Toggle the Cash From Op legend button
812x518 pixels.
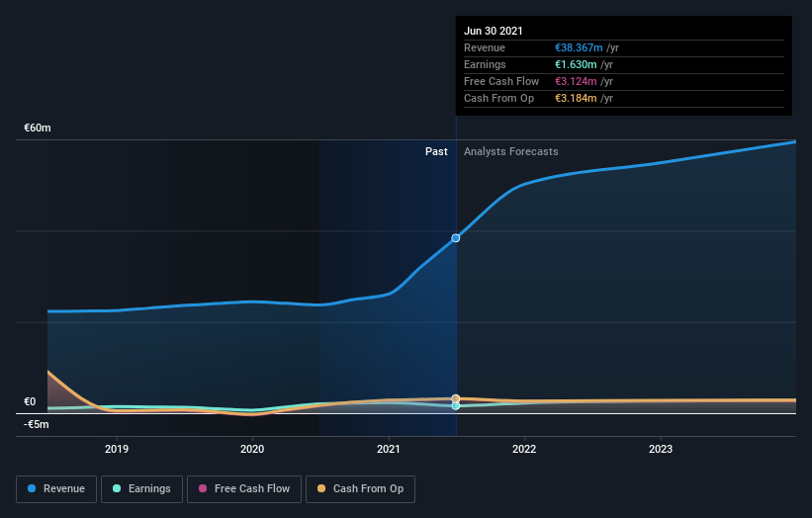360,489
